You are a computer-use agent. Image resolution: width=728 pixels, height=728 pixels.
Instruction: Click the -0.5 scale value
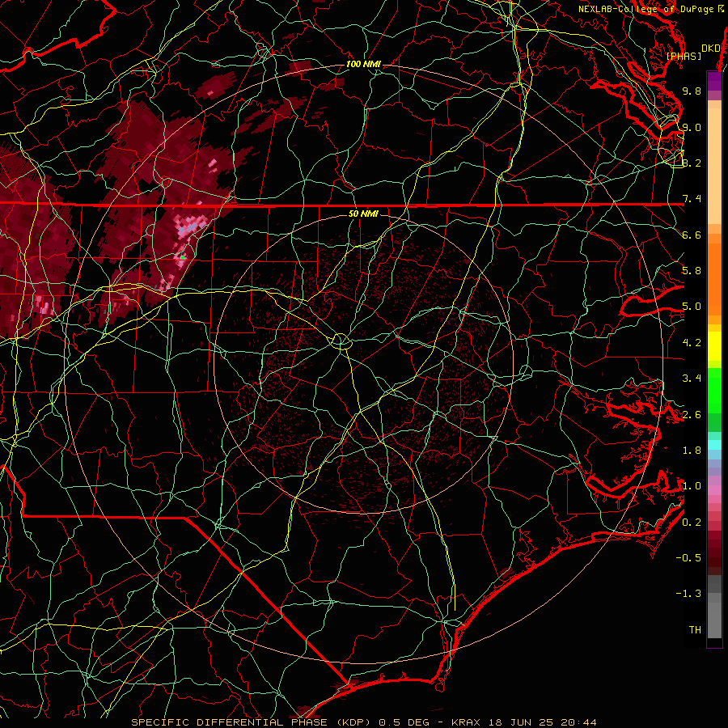pyautogui.click(x=688, y=558)
